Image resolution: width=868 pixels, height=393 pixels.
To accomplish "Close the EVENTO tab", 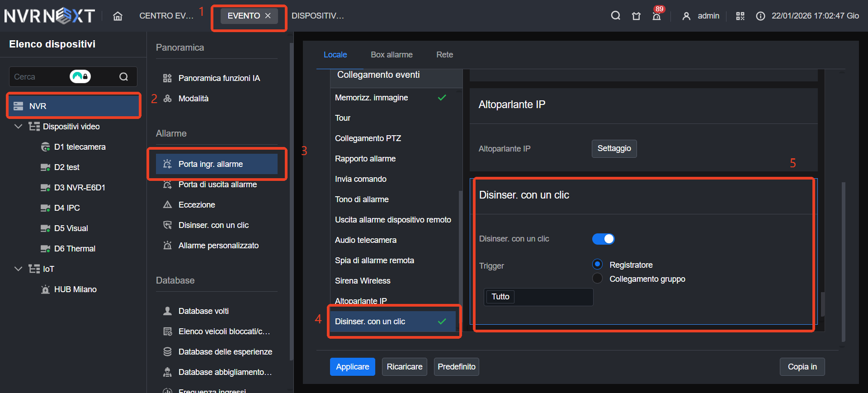I will tap(268, 16).
